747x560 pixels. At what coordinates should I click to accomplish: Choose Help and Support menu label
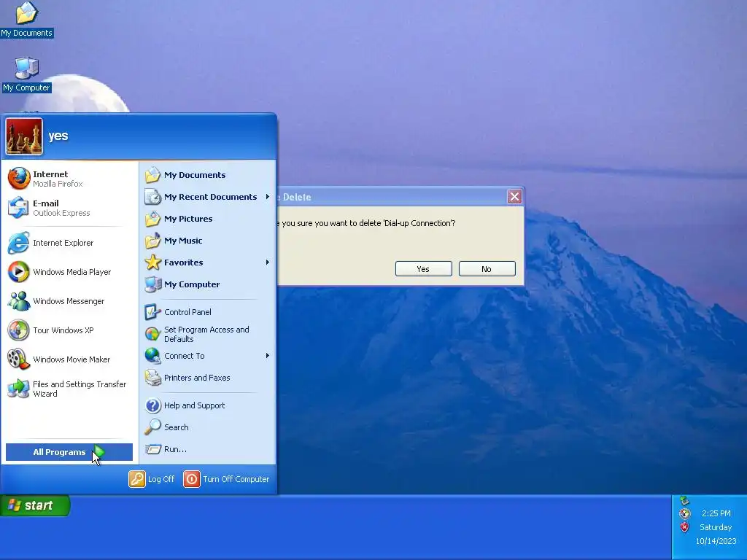click(194, 405)
